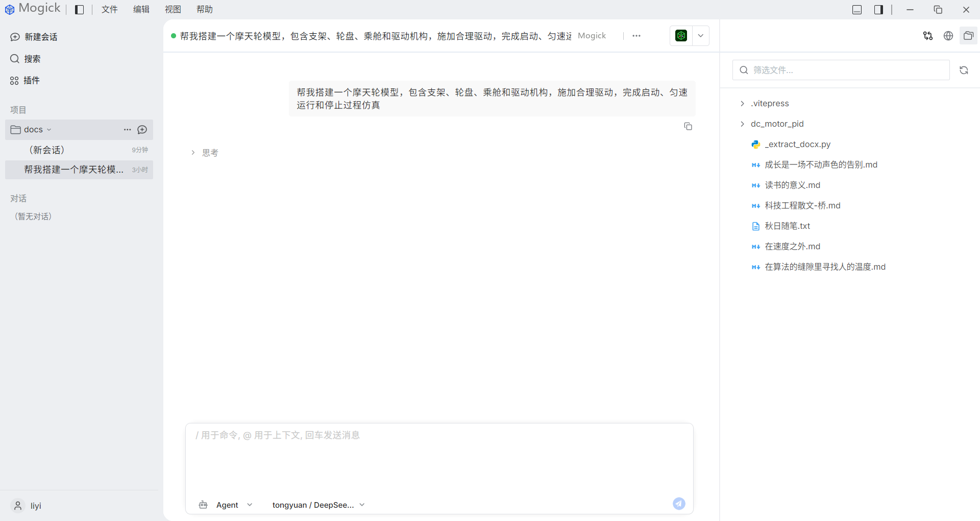Open the 文件 menu
Image resolution: width=980 pixels, height=521 pixels.
point(110,10)
